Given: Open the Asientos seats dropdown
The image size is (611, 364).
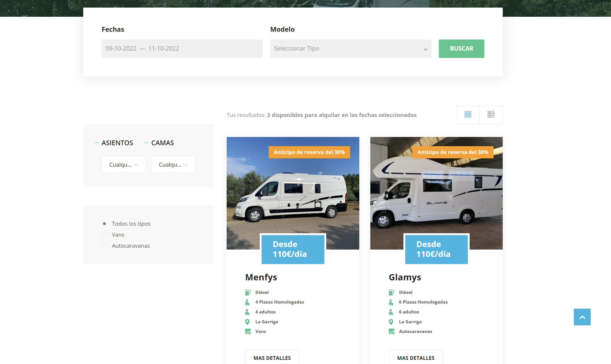Looking at the screenshot, I should pos(123,164).
